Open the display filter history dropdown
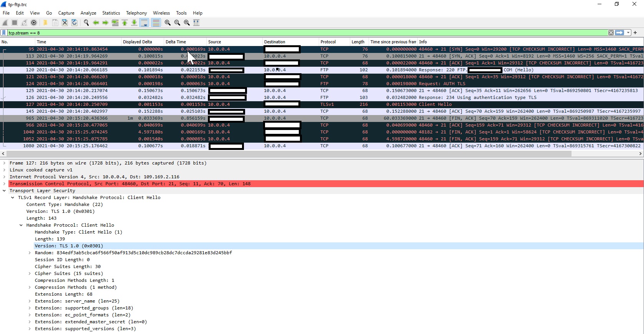644x334 pixels. 628,33
